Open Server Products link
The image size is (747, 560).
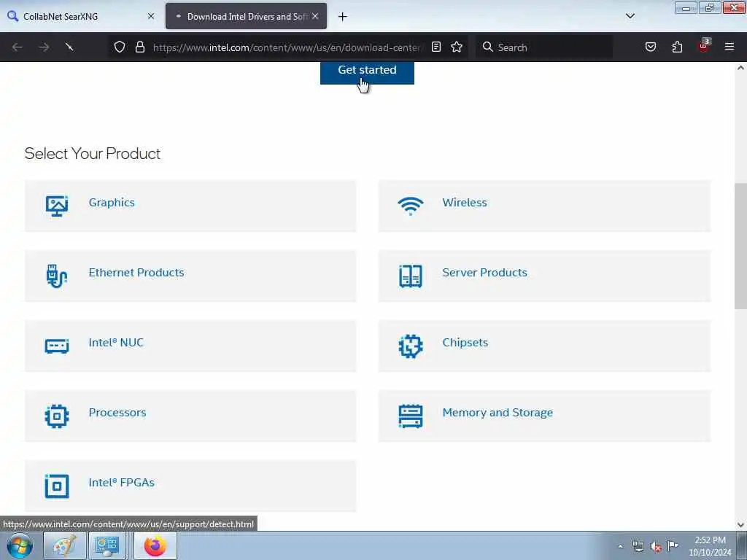[x=484, y=273]
